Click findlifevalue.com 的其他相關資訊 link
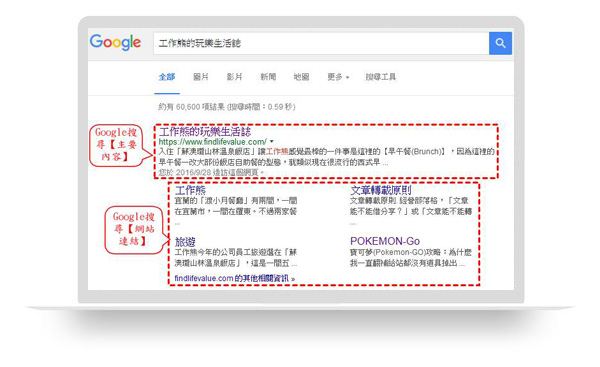The image size is (600, 367). click(235, 278)
